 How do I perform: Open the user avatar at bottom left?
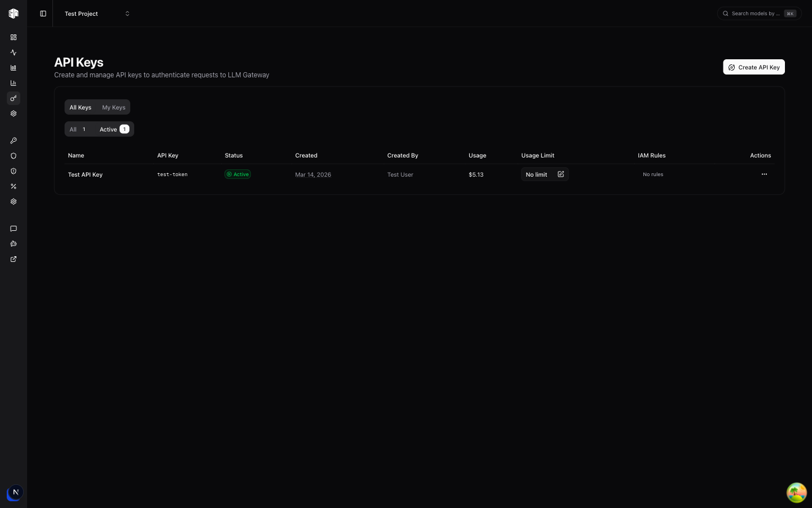(15, 493)
